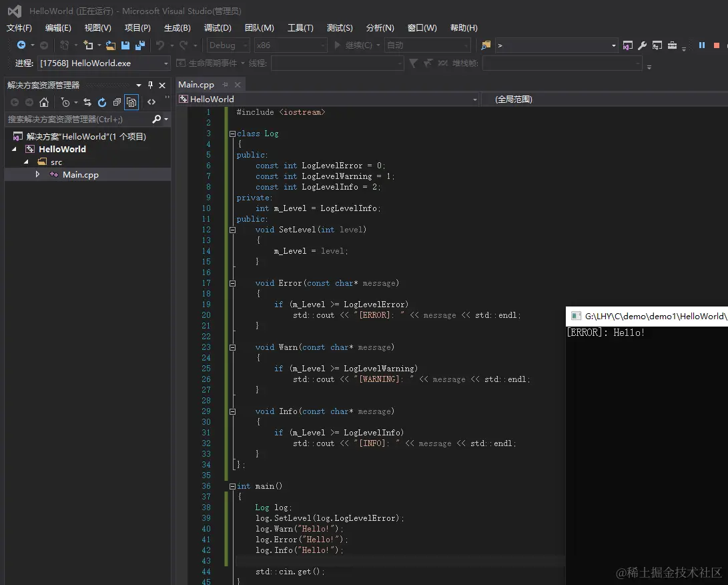Click the Save All icon
Screen dimensions: 728x585
139,45
